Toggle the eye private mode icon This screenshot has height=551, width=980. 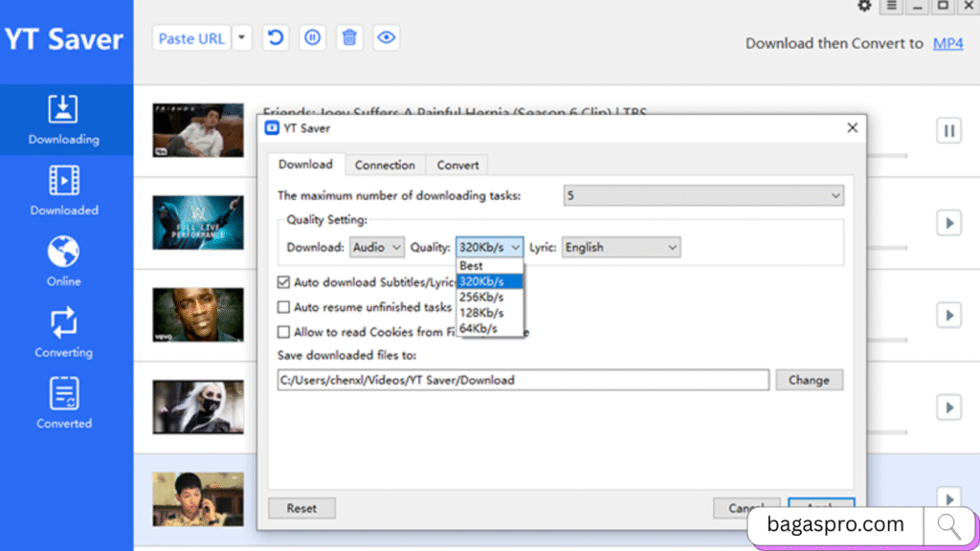[x=387, y=38]
